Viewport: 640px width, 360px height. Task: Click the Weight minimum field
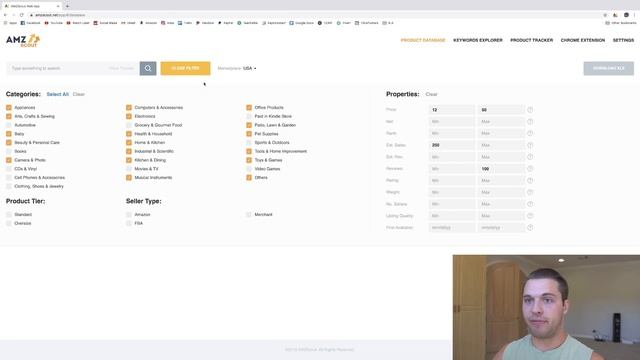tap(451, 192)
